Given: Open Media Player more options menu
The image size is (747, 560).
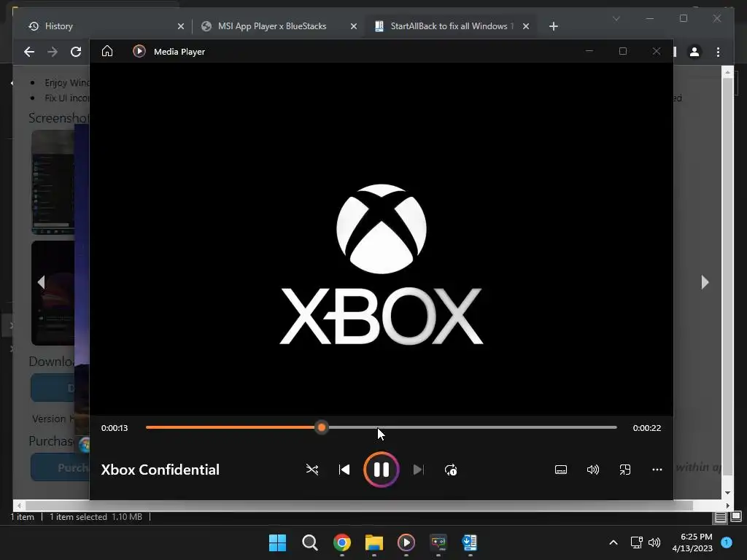Looking at the screenshot, I should click(x=657, y=470).
